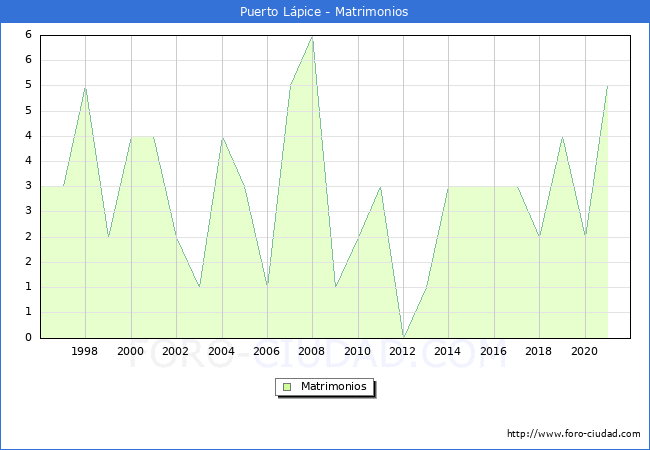Click the 2016 x-axis label
Screen dimensions: 650x450
point(493,351)
